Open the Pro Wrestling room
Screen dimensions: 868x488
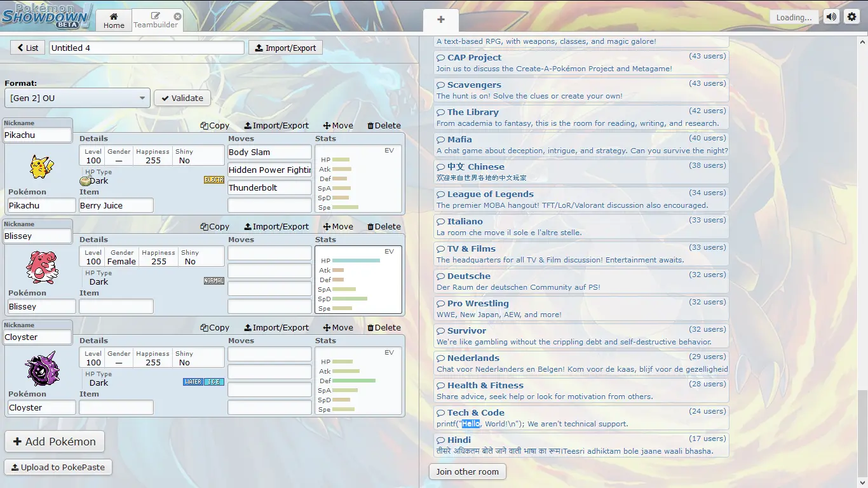pos(581,309)
